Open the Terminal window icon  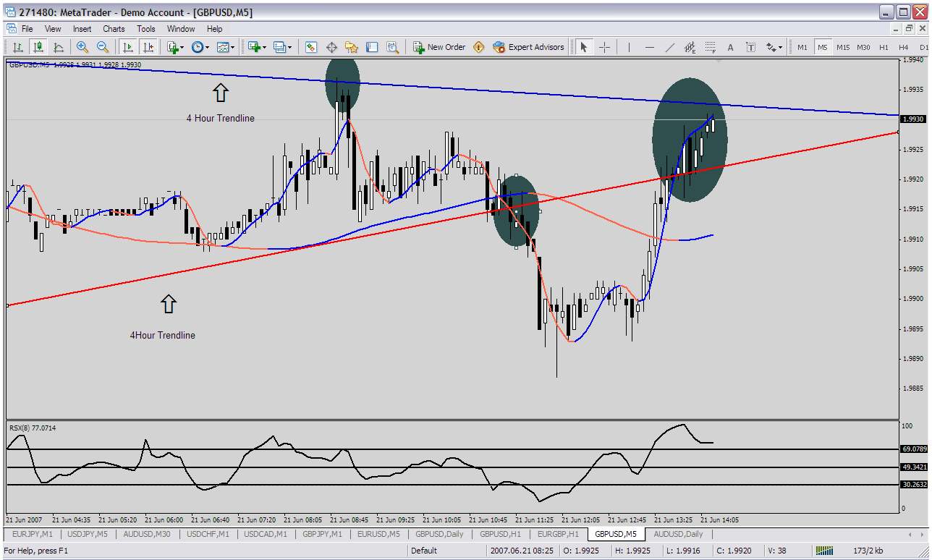(372, 47)
